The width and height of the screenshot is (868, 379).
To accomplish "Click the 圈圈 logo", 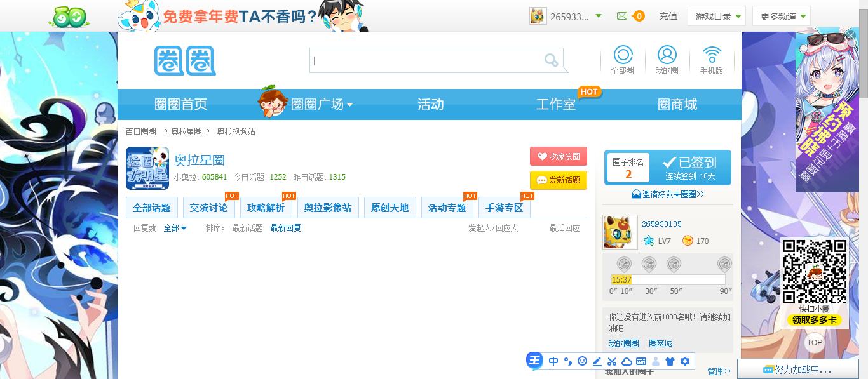I will point(185,61).
